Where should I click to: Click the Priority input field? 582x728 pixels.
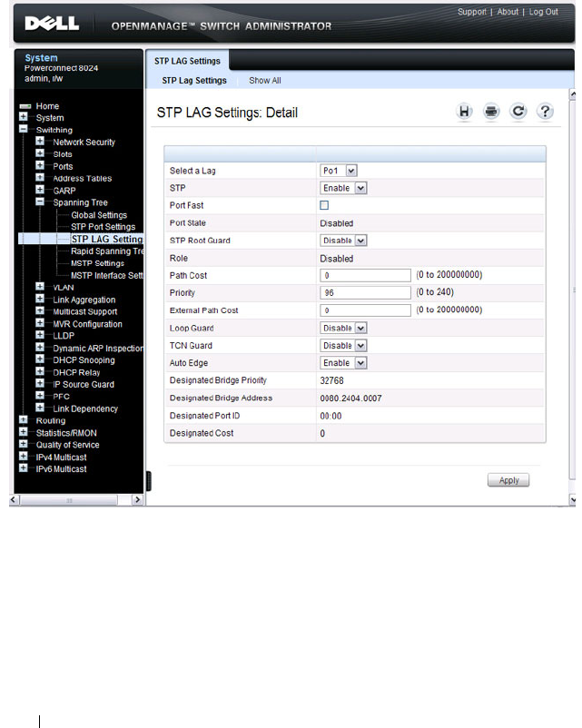pyautogui.click(x=366, y=293)
